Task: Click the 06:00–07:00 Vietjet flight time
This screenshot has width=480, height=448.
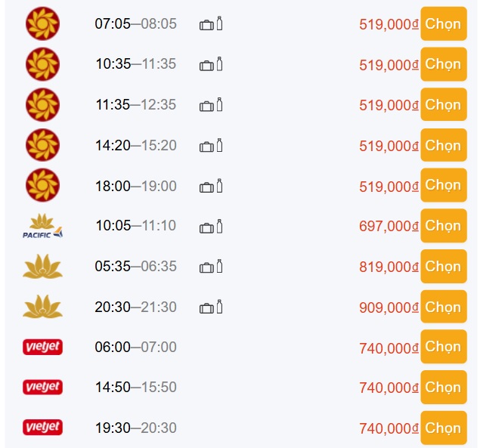Action: [x=135, y=348]
